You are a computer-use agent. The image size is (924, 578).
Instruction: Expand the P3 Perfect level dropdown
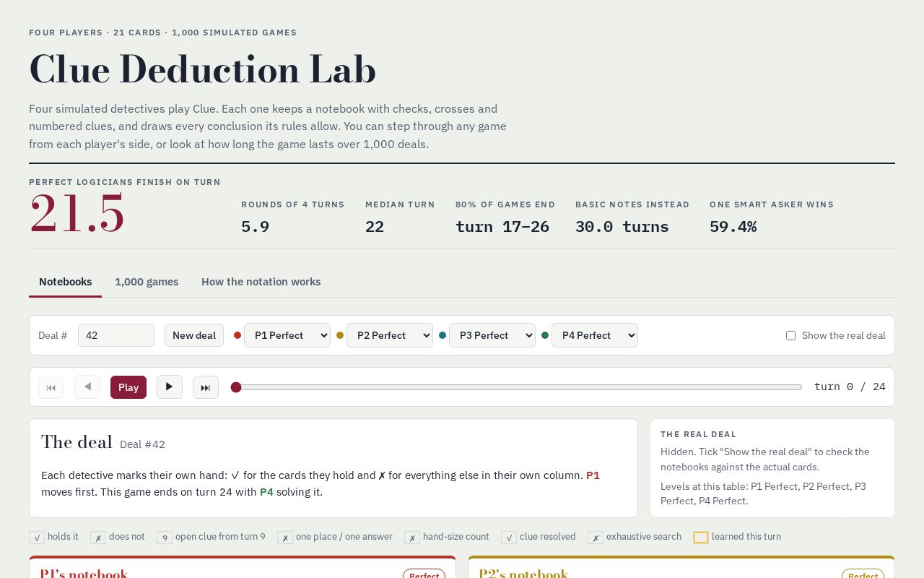492,335
